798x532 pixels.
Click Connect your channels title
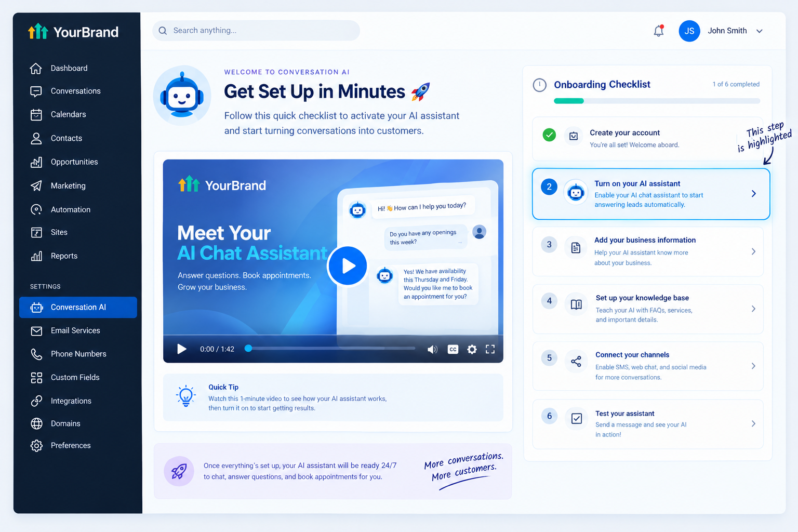click(632, 355)
